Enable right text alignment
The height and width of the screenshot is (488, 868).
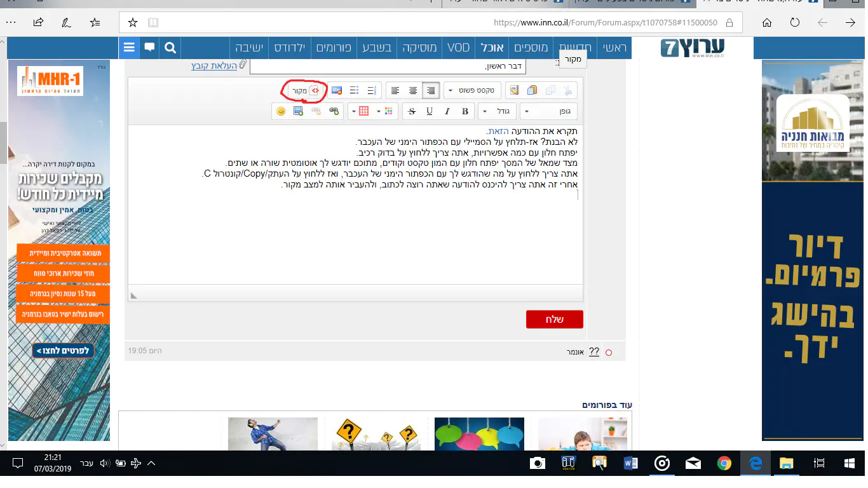point(431,91)
